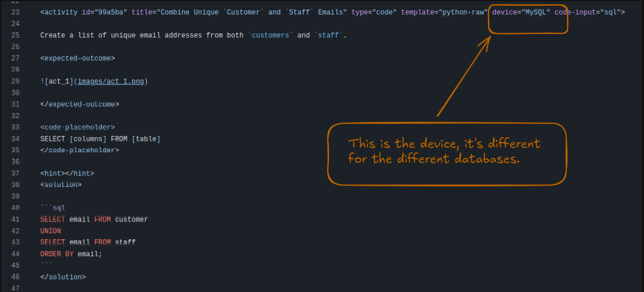Click the ```sql code fence line
The width and height of the screenshot is (644, 292).
point(53,208)
